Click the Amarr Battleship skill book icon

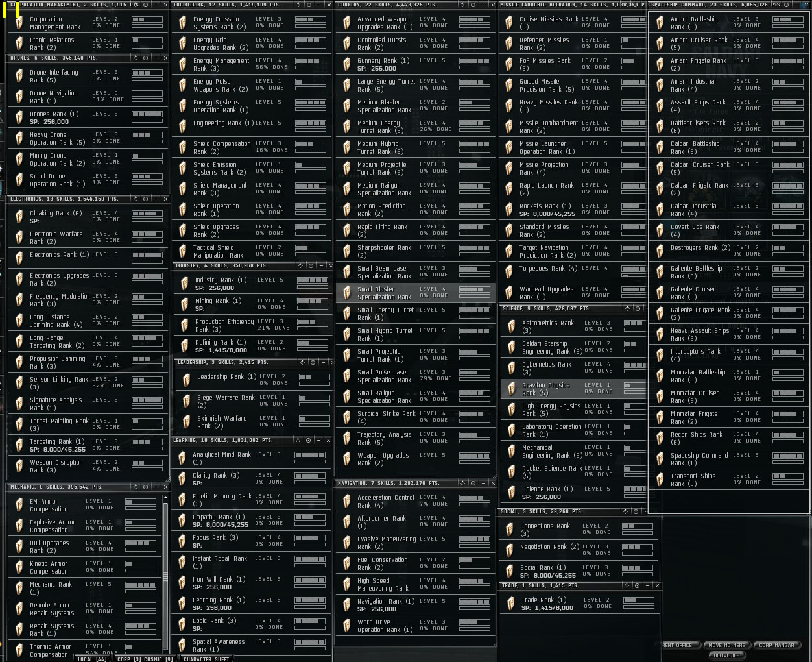click(660, 23)
